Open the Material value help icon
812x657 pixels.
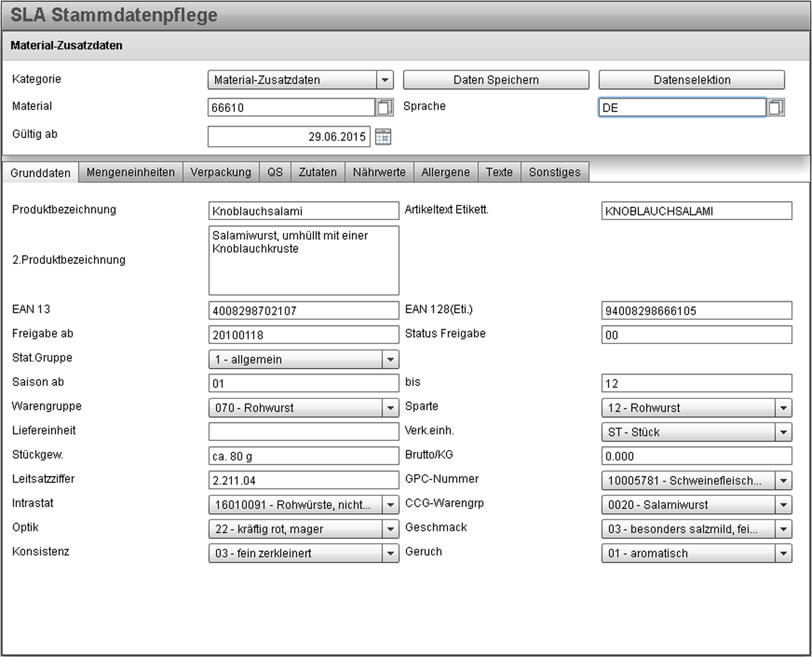tap(385, 107)
